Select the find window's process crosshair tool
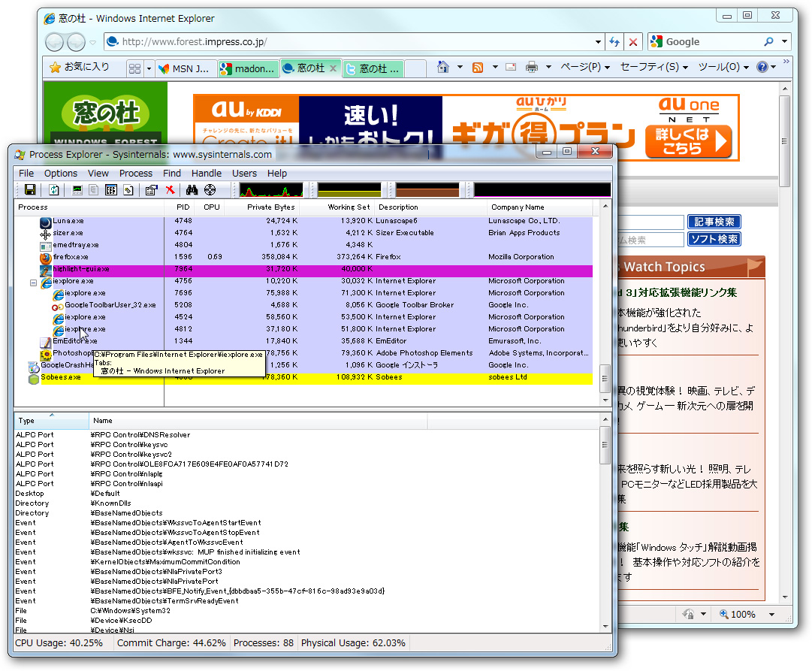Viewport: 812px width, 671px height. (x=210, y=189)
